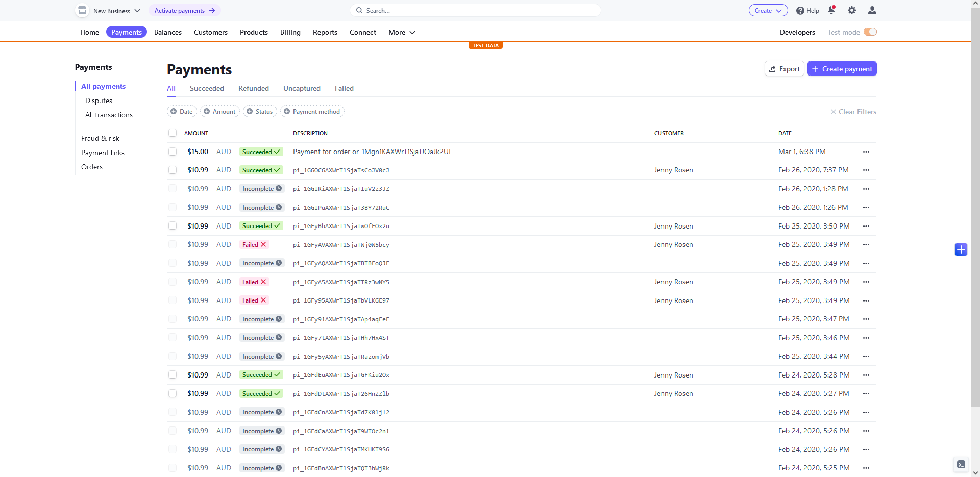
Task: Open the three-dot menu for the $15.00 payment
Action: pyautogui.click(x=866, y=152)
